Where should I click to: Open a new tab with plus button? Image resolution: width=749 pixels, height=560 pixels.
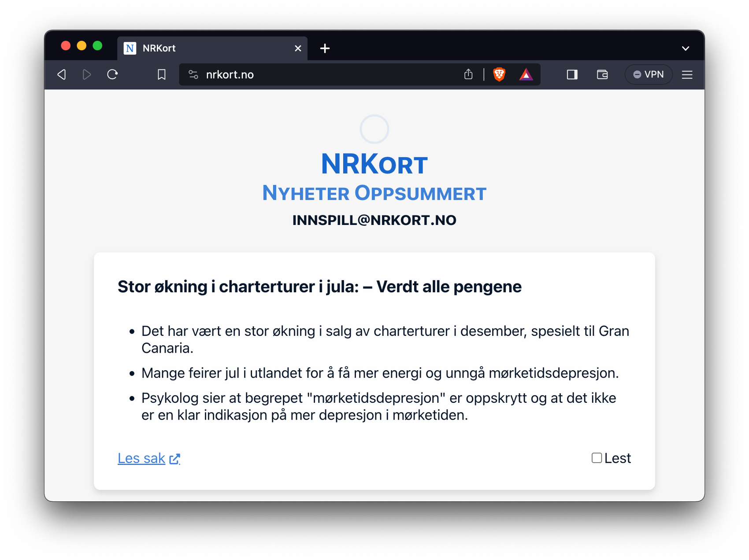click(x=325, y=48)
